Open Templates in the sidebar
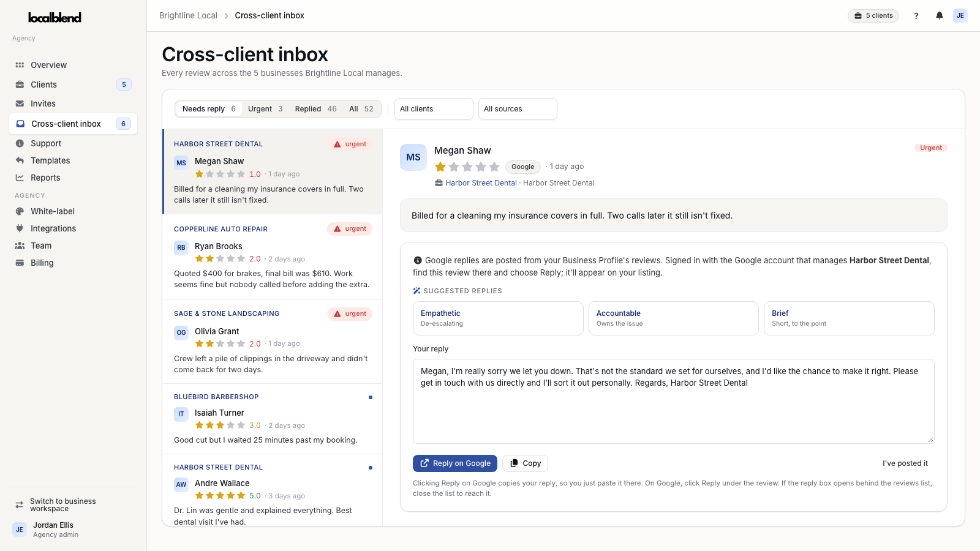Viewport: 980px width, 551px height. 73,160
